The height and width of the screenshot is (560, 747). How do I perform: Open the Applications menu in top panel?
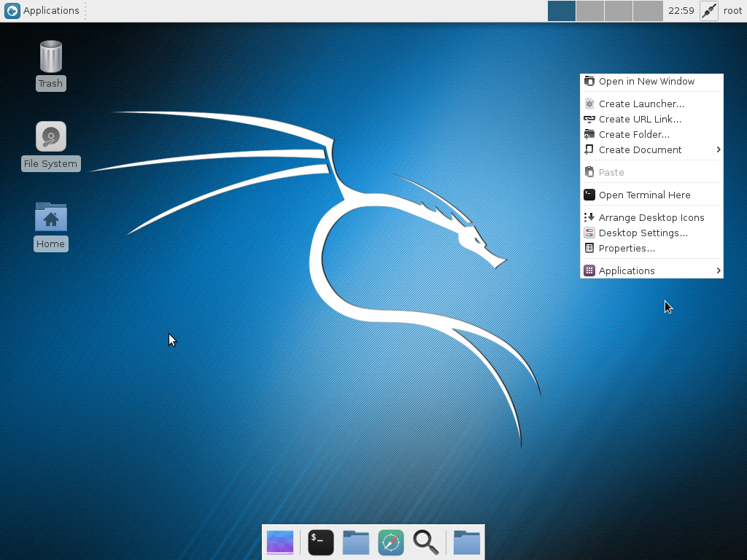point(42,10)
